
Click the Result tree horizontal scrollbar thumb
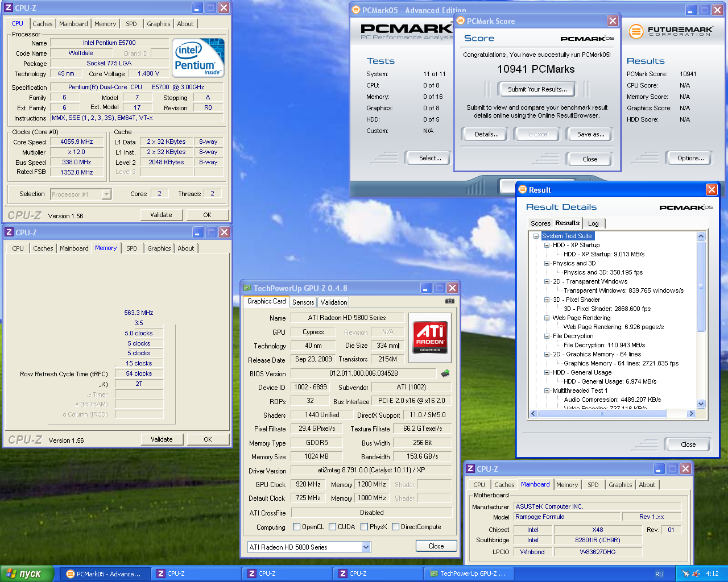tap(603, 413)
